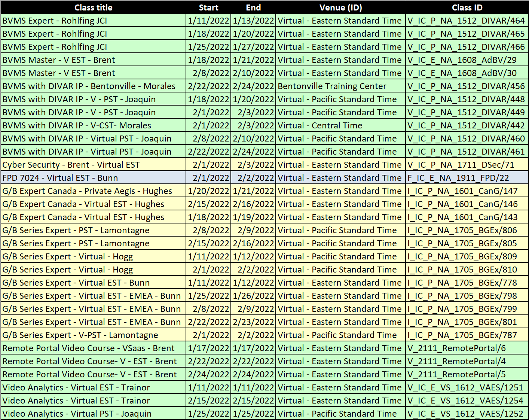This screenshot has height=420, width=529.
Task: Select class ID V_2111_RemotePortal/5
Action: click(467, 374)
